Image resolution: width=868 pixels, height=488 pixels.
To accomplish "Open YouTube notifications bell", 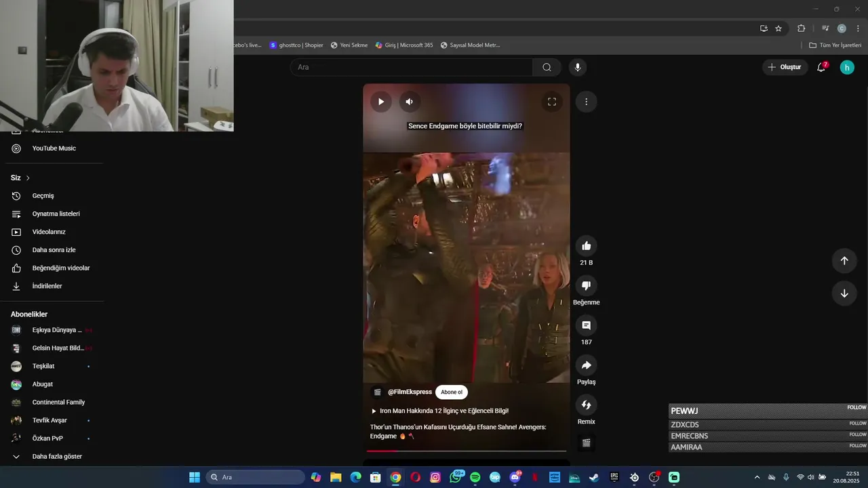I will pyautogui.click(x=821, y=67).
